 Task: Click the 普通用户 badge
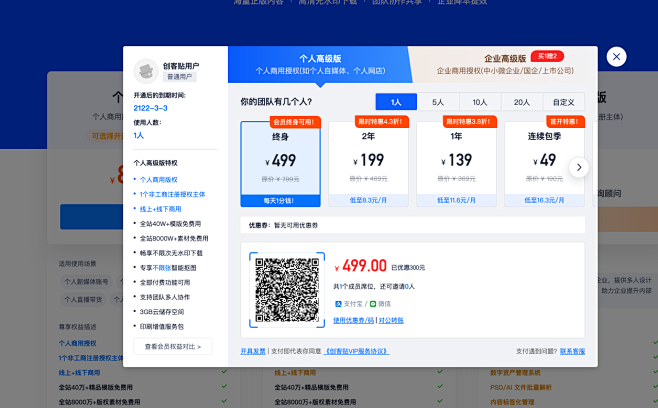coord(180,77)
